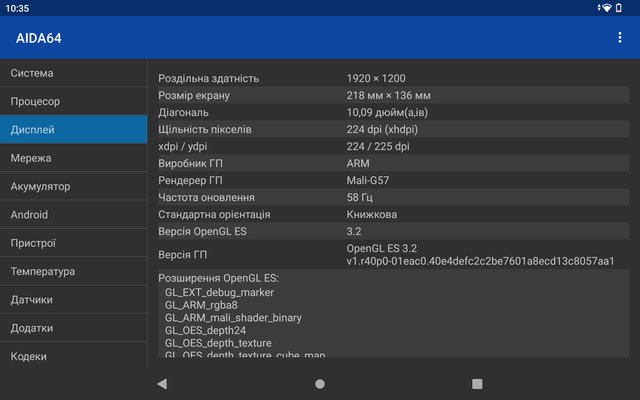Select the Версія ГП label
The height and width of the screenshot is (400, 640).
coord(183,255)
